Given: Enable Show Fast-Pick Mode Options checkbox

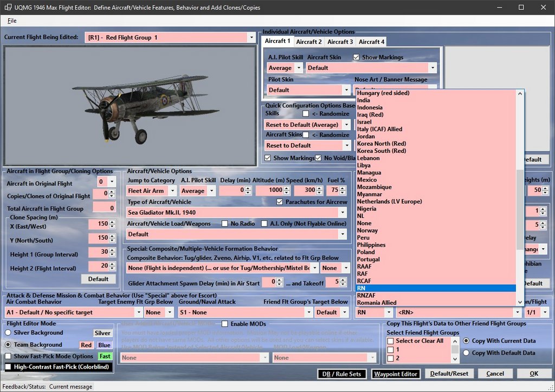Looking at the screenshot, I should point(8,356).
